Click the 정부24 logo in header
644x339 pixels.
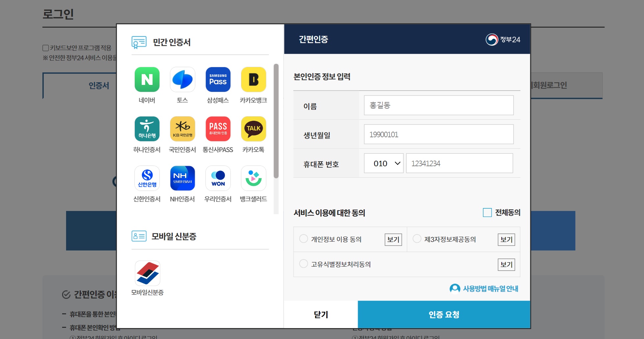503,39
